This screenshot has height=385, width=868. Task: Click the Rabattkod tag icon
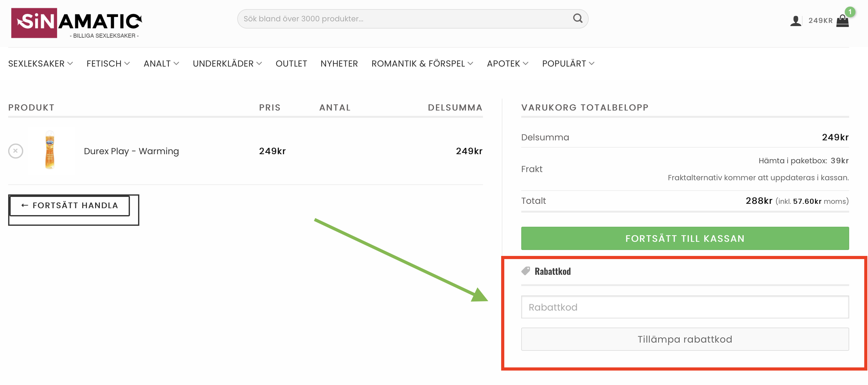(526, 271)
